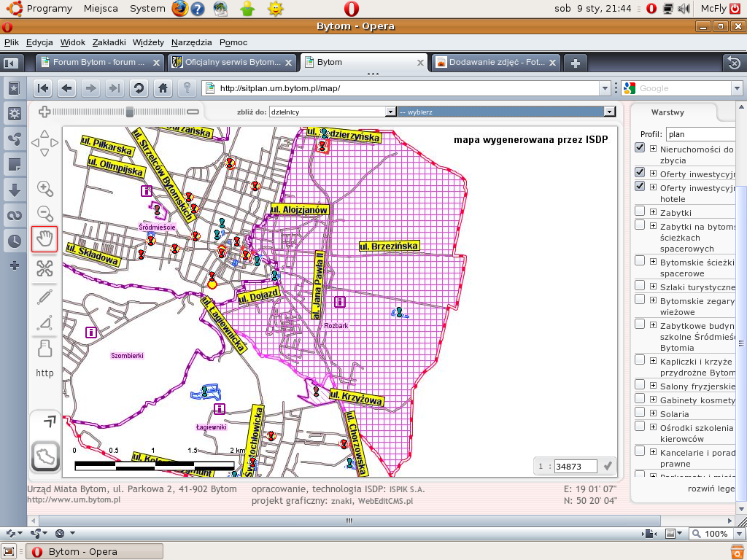Enable the Solaria layer checkbox
The width and height of the screenshot is (747, 560).
[x=640, y=413]
